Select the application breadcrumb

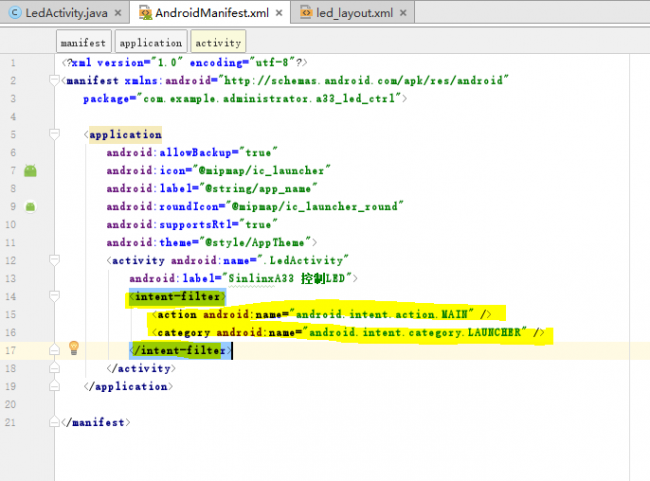pyautogui.click(x=151, y=42)
